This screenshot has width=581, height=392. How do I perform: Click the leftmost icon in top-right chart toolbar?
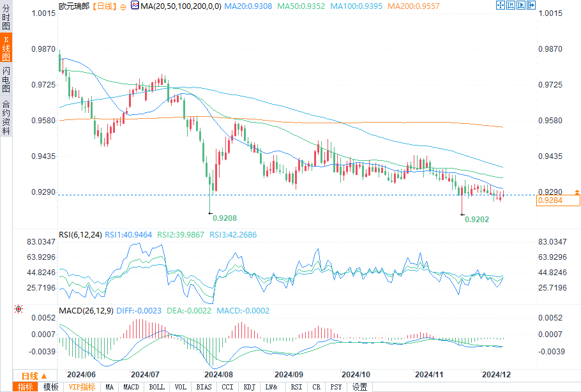[501, 5]
